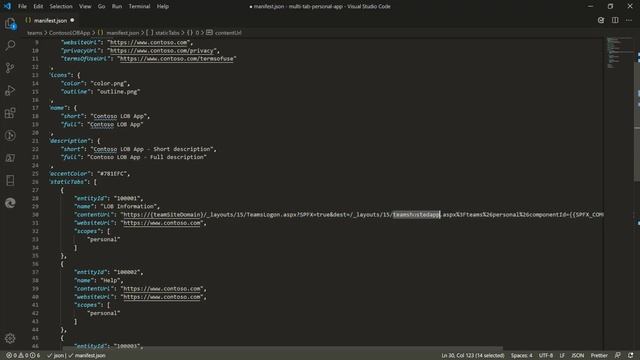
Task: Click the ContosoLOBApp breadcrumb segment
Action: pos(69,33)
